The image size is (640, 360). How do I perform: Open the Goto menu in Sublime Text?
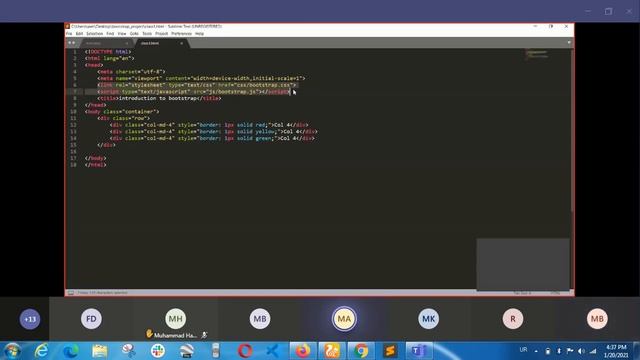coord(134,34)
